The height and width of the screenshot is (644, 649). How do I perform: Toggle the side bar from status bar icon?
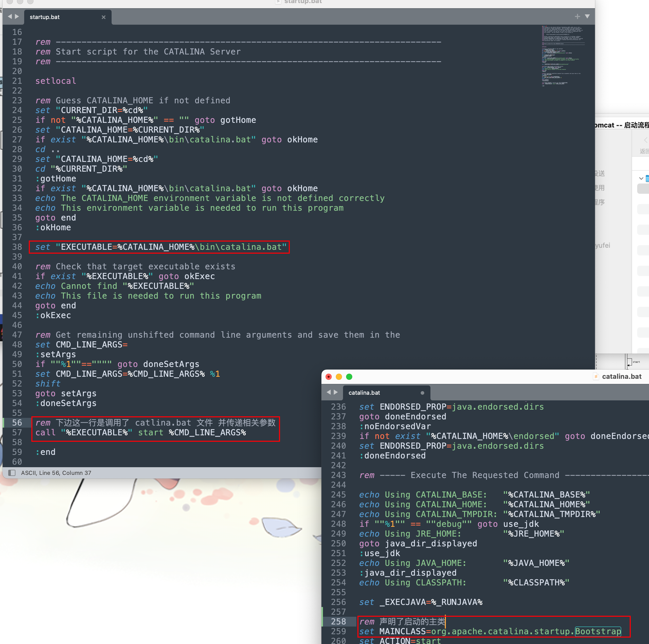12,473
